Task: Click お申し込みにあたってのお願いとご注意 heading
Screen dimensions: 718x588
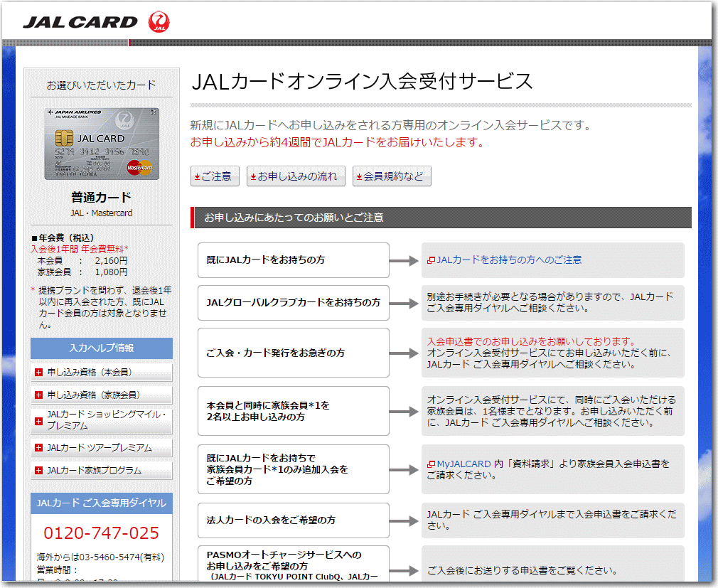Action: (x=294, y=218)
